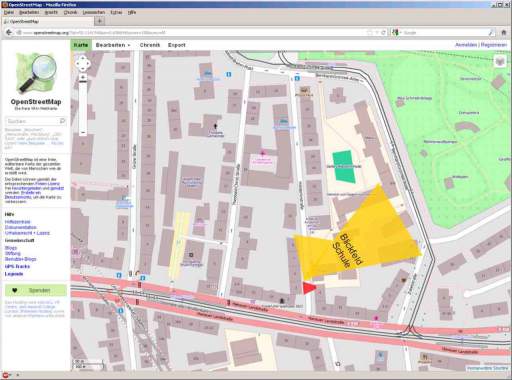Image resolution: width=512 pixels, height=380 pixels.
Task: Click the map zoom slider bar
Action: tap(83, 105)
